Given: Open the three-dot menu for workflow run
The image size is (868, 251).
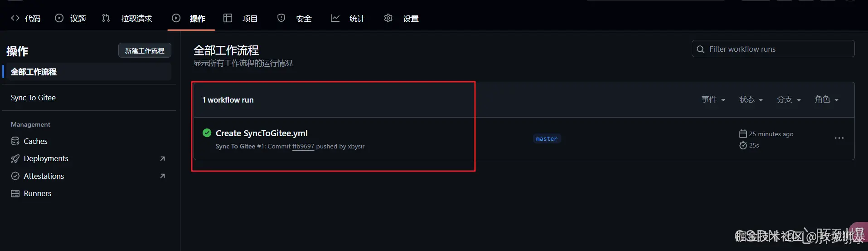Looking at the screenshot, I should click(839, 138).
